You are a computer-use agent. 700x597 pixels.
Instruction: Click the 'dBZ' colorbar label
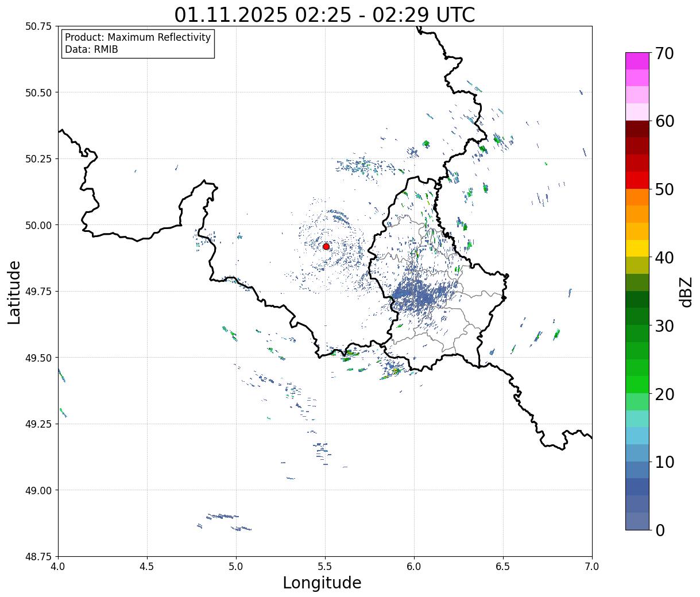(686, 291)
